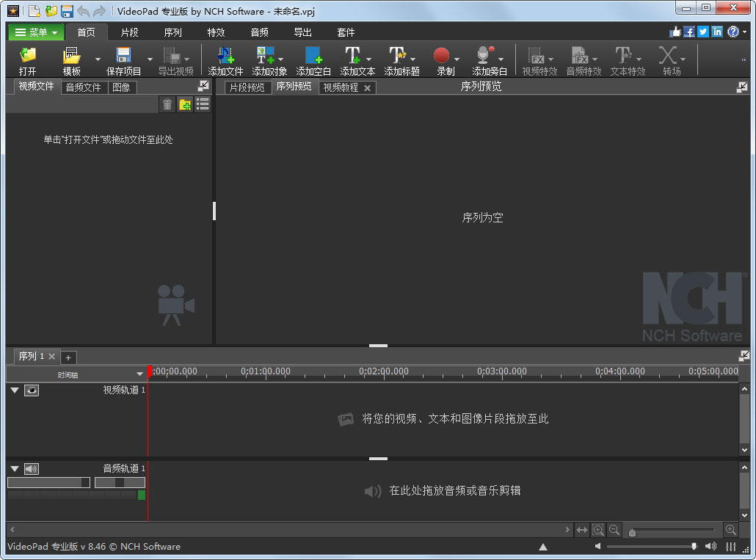Add a new sequence with plus button

tap(68, 357)
